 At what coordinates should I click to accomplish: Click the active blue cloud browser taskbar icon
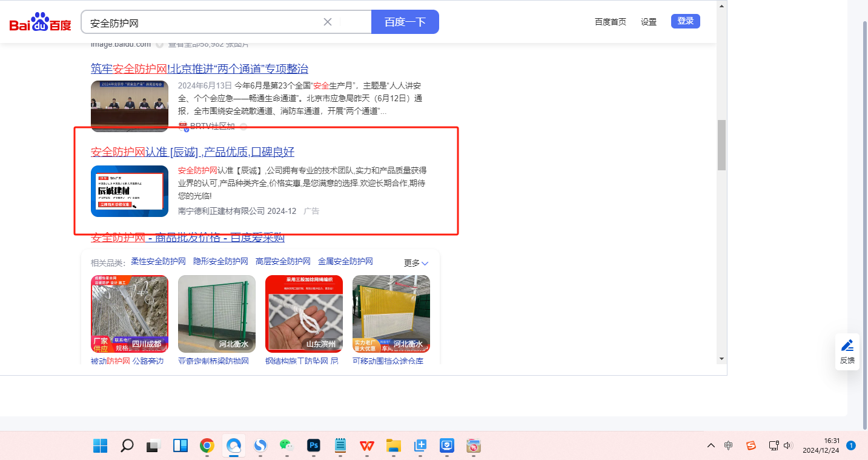[x=234, y=446]
